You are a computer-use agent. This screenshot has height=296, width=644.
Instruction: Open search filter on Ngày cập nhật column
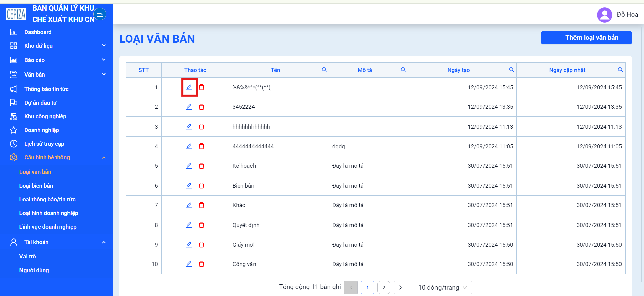coord(620,70)
